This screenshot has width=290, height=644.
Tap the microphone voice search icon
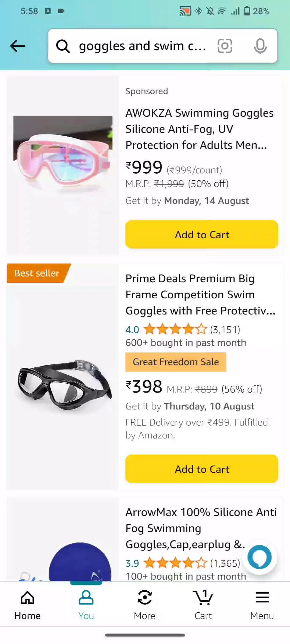pos(260,46)
